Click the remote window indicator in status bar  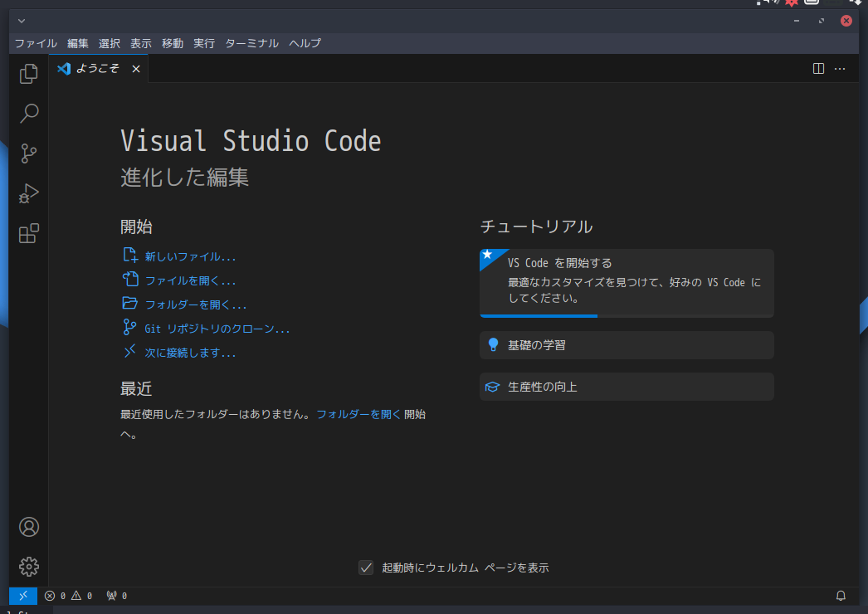point(23,596)
